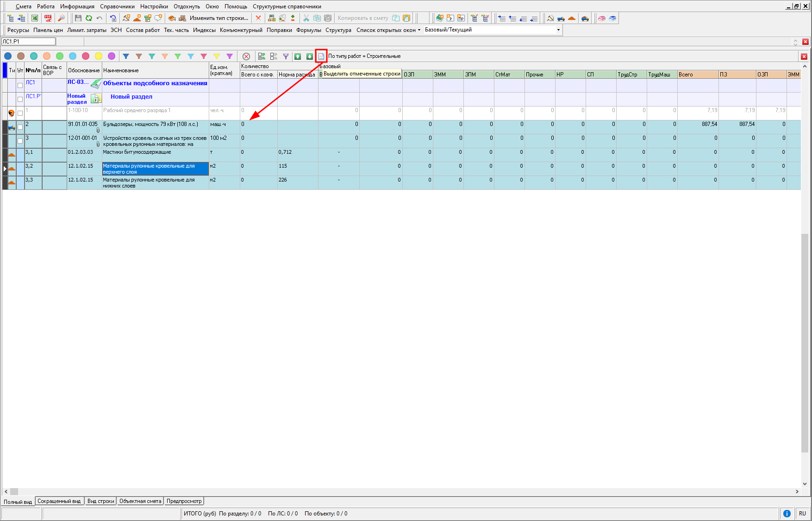Viewport: 812px width, 521px height.
Task: Click the floppy disk save icon
Action: pos(78,18)
